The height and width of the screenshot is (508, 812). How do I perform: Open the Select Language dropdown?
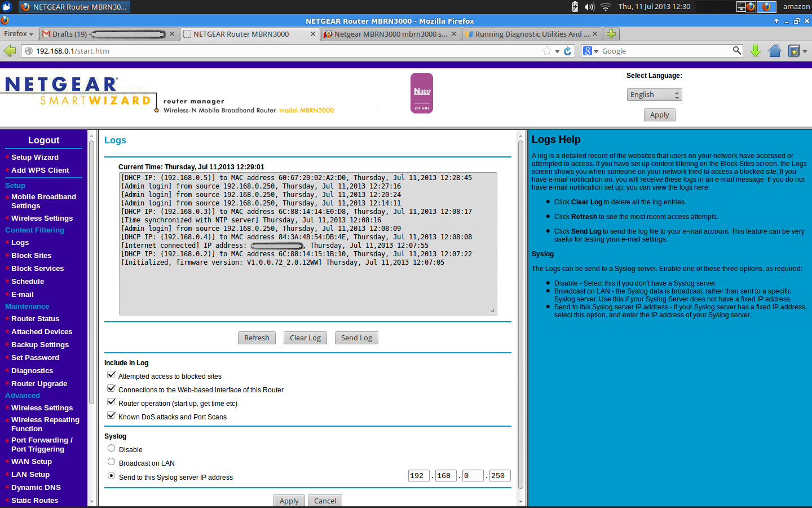pos(654,95)
